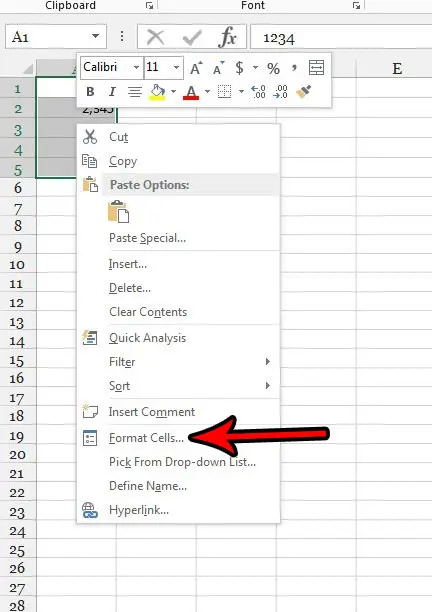Click Insert Function fx button
Screen dimensions: 432x612
[228, 37]
